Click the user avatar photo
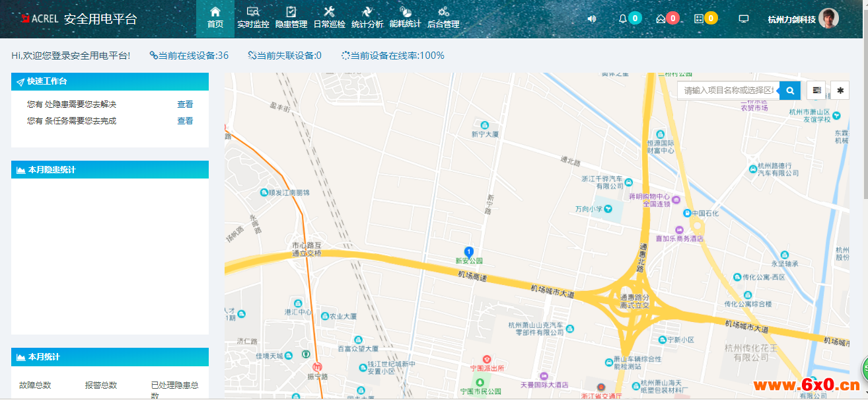The width and height of the screenshot is (868, 400). click(828, 19)
